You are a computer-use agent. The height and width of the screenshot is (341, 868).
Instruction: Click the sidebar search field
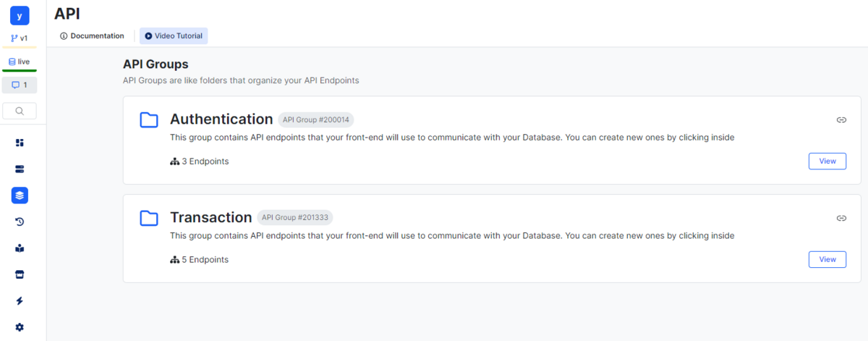click(x=20, y=111)
